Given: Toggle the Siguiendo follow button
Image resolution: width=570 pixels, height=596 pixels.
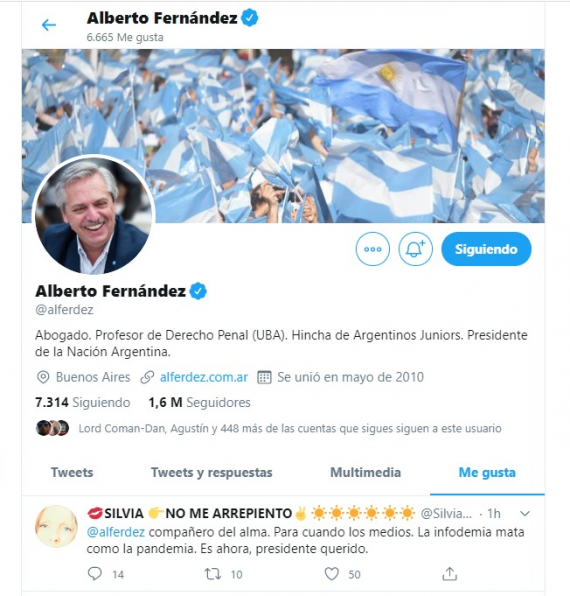Looking at the screenshot, I should [x=486, y=249].
